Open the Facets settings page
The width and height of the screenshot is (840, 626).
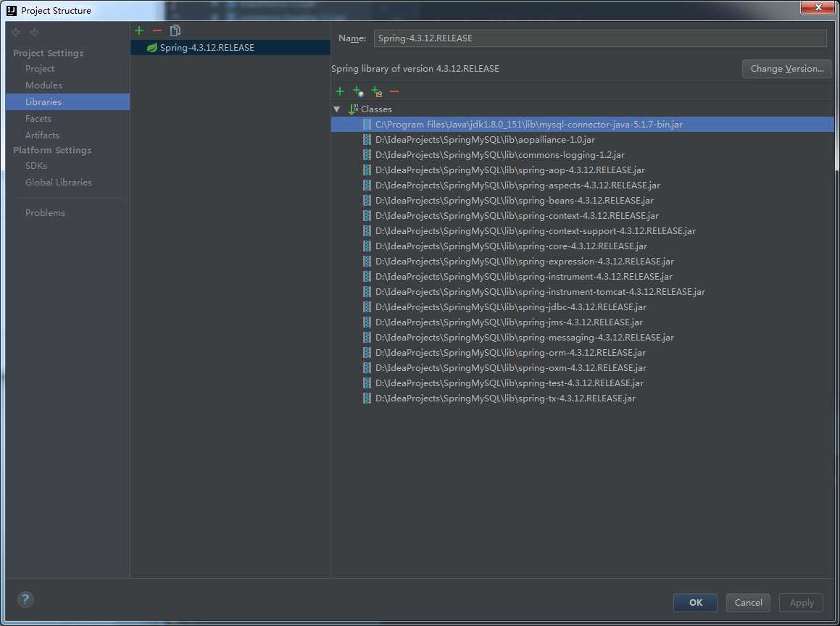click(38, 118)
